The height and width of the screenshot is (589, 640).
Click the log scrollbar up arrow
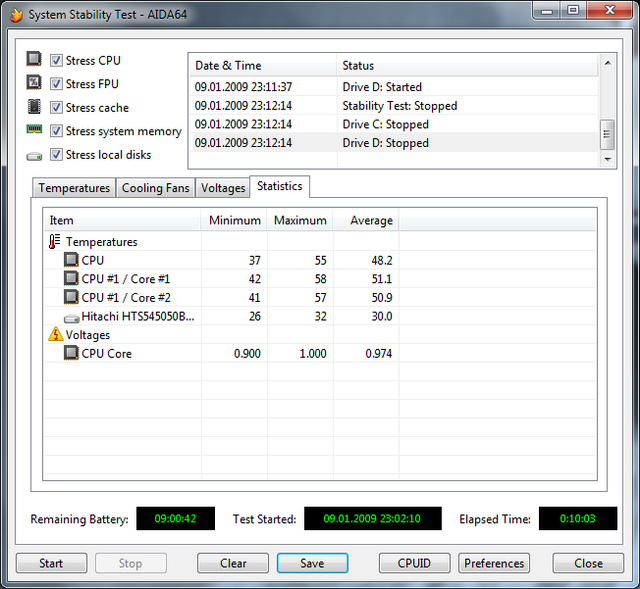pyautogui.click(x=608, y=63)
